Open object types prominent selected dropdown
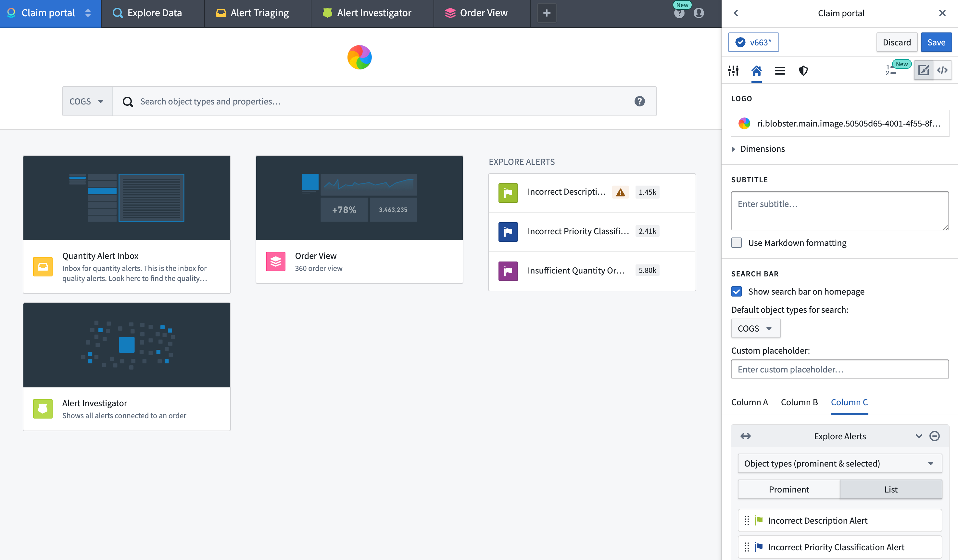Screen dimensions: 958x560 839,463
